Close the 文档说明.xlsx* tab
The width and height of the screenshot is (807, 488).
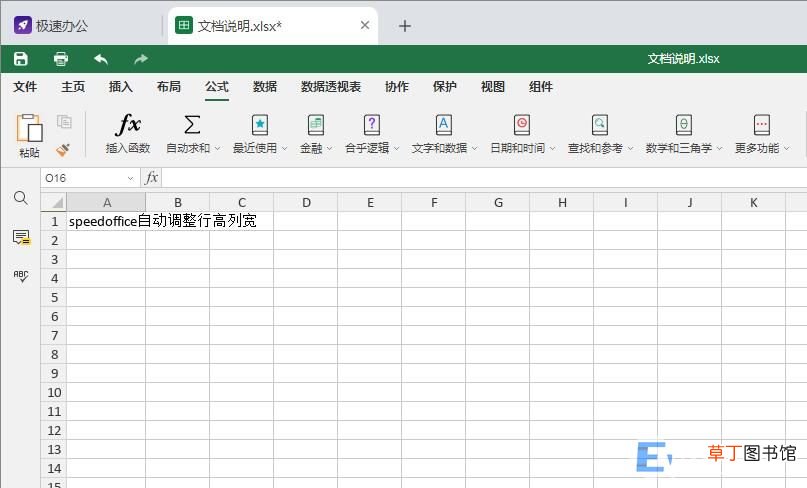pos(365,25)
